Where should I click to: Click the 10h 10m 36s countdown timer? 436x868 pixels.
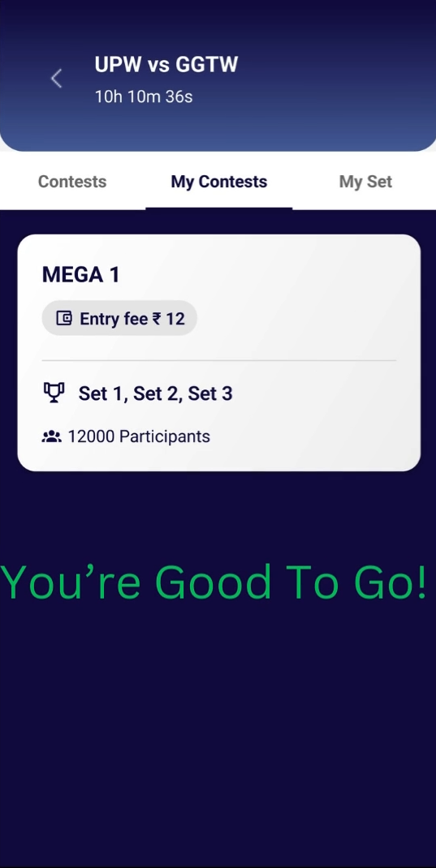[144, 97]
